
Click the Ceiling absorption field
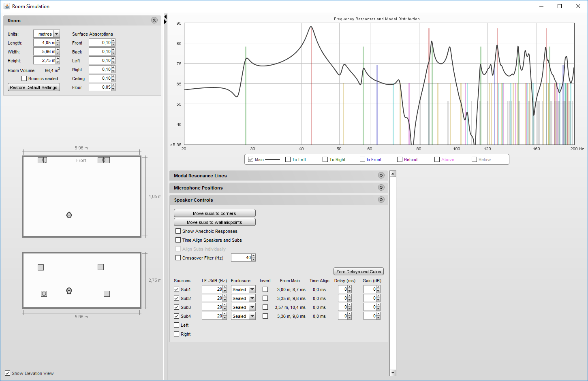pyautogui.click(x=100, y=78)
